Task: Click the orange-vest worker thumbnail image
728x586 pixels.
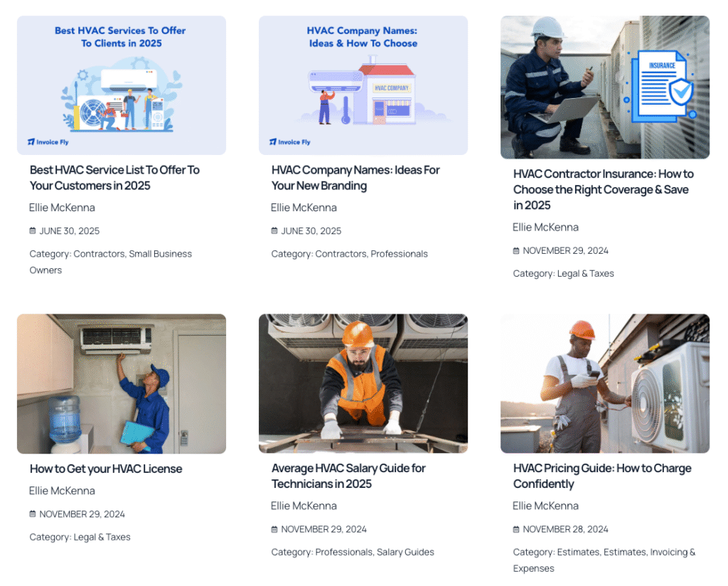Action: [x=363, y=383]
